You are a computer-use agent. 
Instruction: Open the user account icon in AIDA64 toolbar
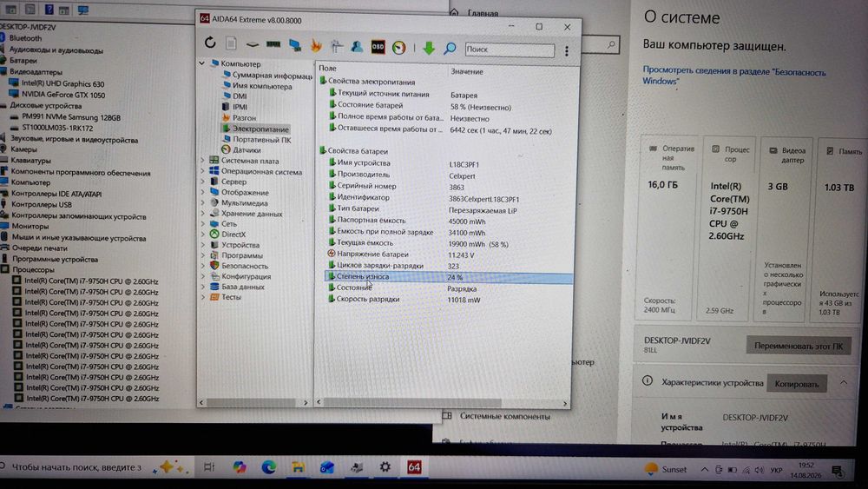point(357,47)
